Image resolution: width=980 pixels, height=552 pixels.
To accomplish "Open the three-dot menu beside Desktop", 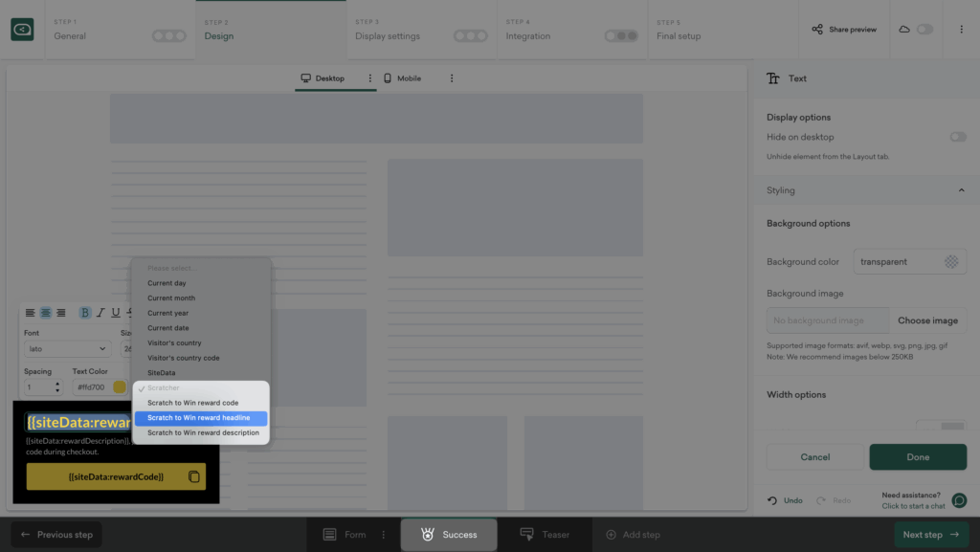I will [370, 78].
